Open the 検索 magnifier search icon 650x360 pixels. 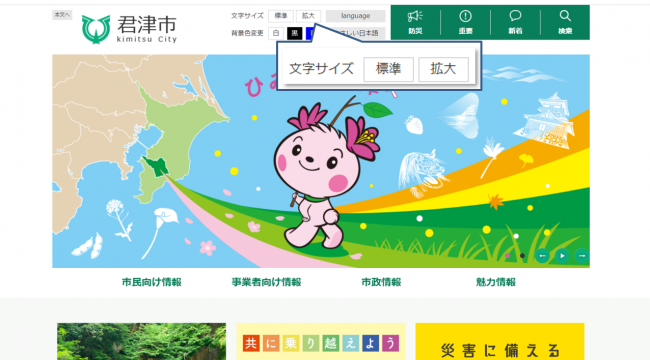point(565,22)
